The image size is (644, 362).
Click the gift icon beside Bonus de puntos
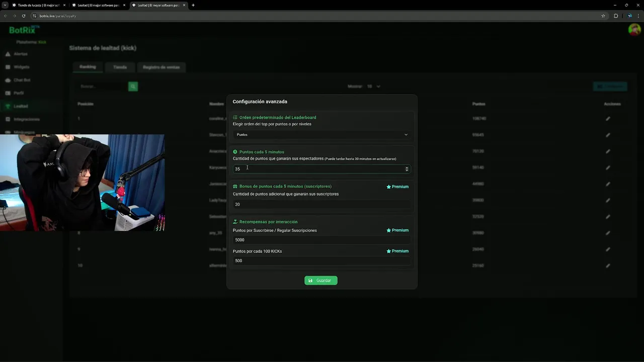pos(235,187)
